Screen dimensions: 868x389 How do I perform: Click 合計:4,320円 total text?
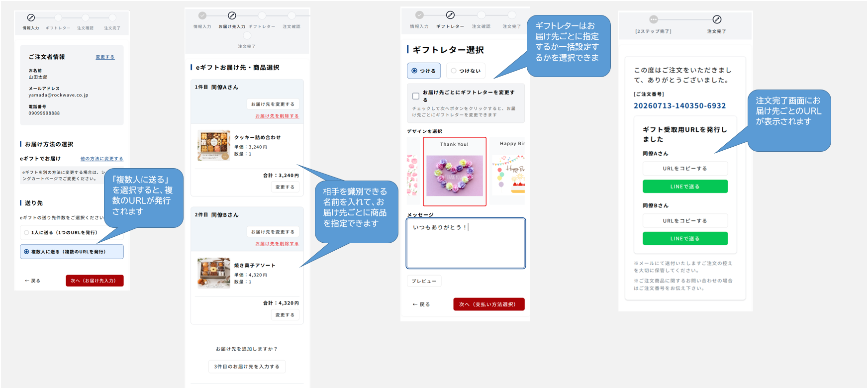pos(281,303)
